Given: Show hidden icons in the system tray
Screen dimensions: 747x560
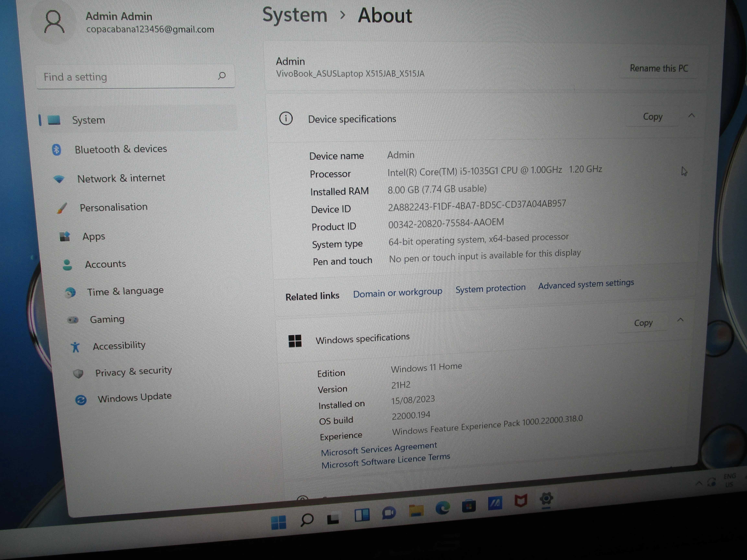Looking at the screenshot, I should (699, 484).
